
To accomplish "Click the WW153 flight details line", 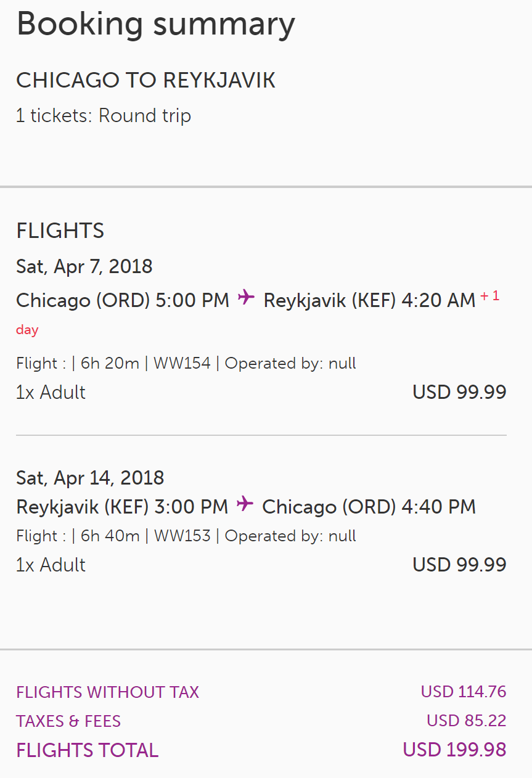I will [186, 536].
